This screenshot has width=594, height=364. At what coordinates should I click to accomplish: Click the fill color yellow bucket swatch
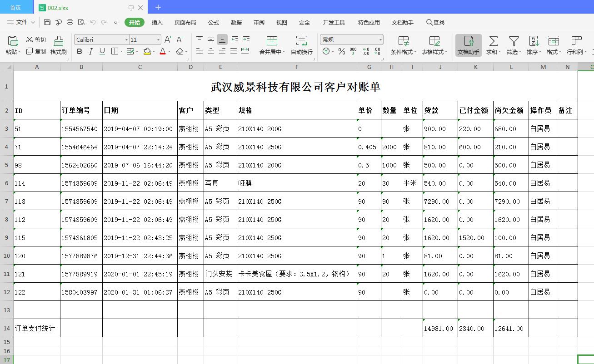(x=147, y=52)
